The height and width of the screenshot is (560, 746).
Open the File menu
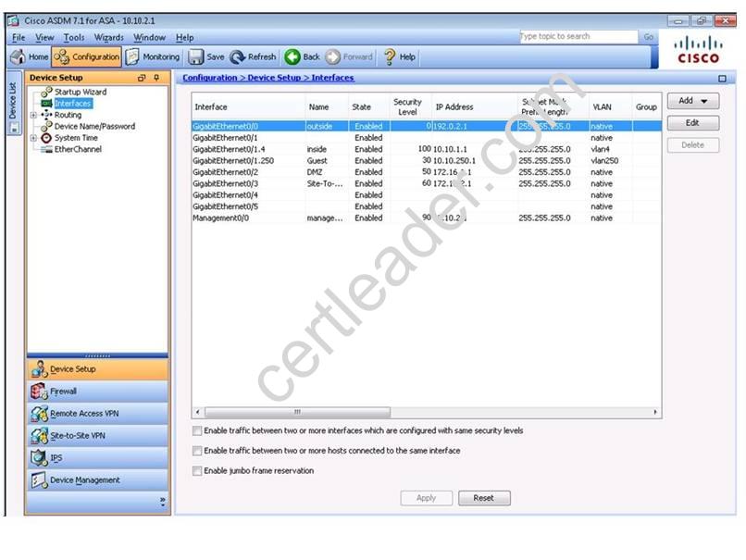[x=19, y=38]
